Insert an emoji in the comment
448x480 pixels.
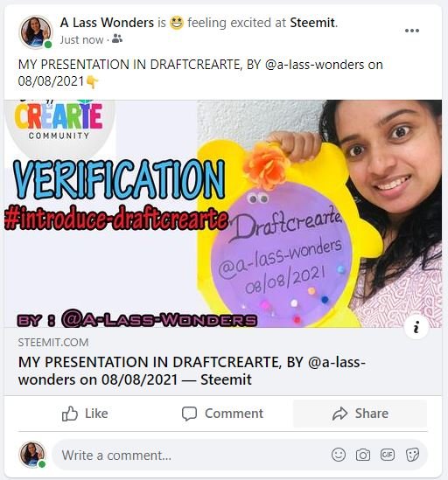point(339,455)
